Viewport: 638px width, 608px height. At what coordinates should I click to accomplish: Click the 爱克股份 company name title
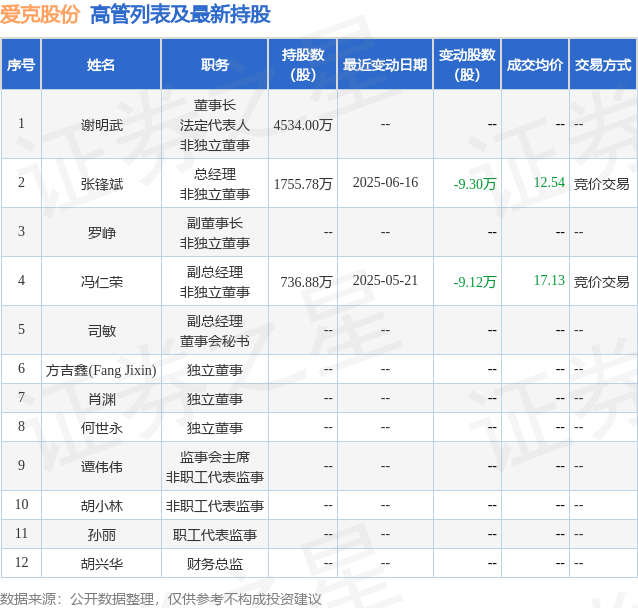click(x=39, y=15)
